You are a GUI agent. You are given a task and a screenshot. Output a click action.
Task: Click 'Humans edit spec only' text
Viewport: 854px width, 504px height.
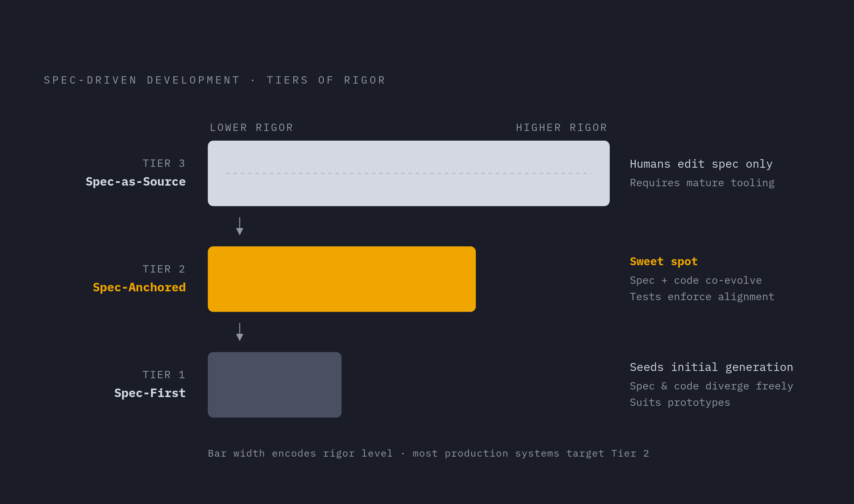click(701, 164)
